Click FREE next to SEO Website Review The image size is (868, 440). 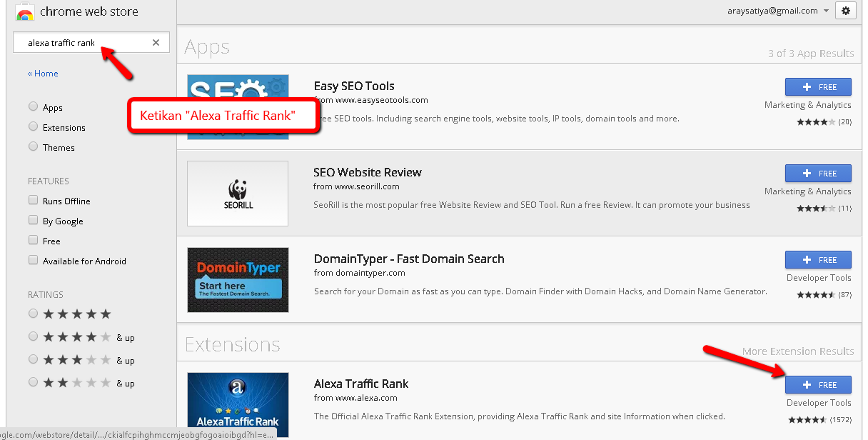(x=818, y=173)
